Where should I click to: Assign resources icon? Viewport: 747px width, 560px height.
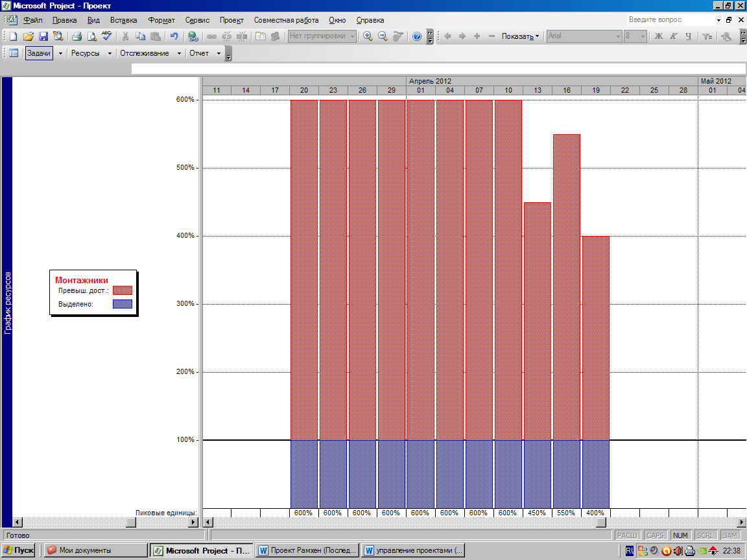point(276,36)
